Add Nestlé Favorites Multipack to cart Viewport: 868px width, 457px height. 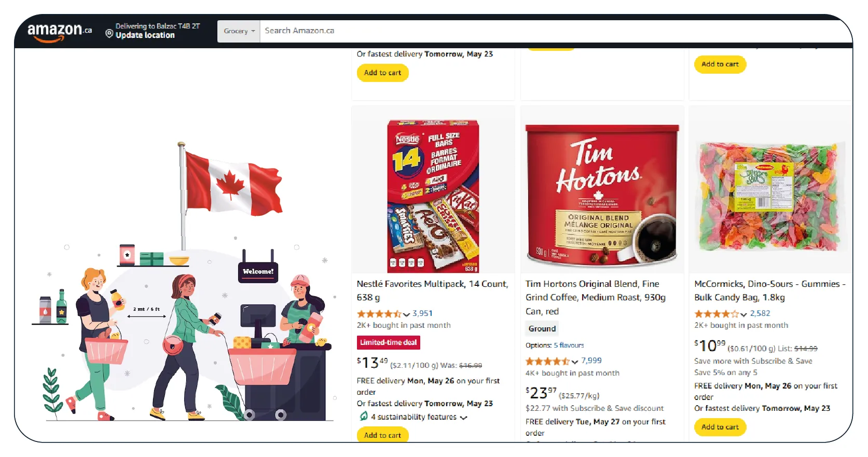click(x=382, y=435)
